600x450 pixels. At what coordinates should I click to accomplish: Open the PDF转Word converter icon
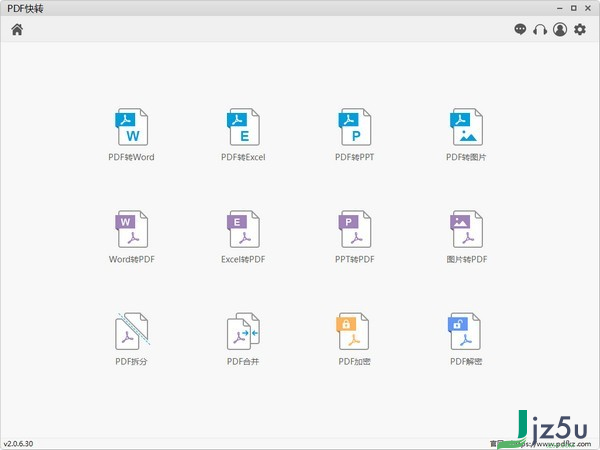tap(132, 127)
